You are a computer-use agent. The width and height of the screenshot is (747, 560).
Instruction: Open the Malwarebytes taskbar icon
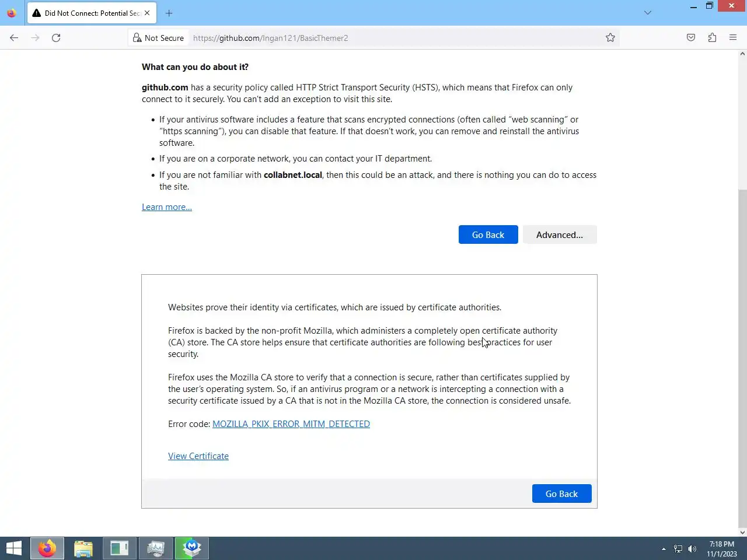(192, 548)
